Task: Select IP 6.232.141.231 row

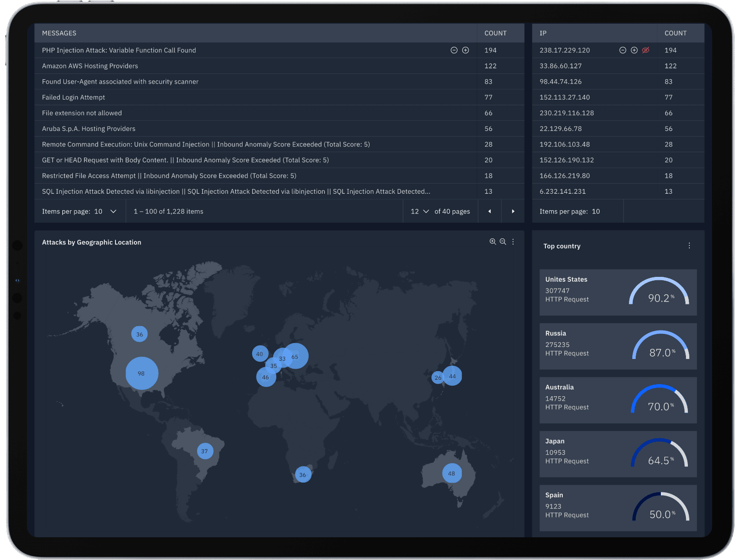Action: tap(618, 192)
